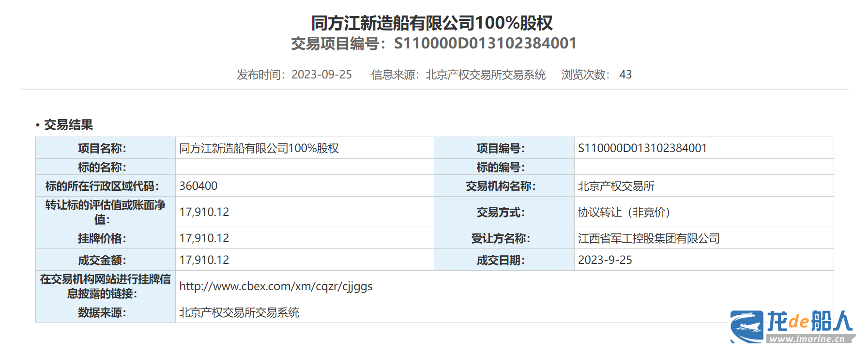Click the www.imarine.cn watermark URL

coord(807,339)
